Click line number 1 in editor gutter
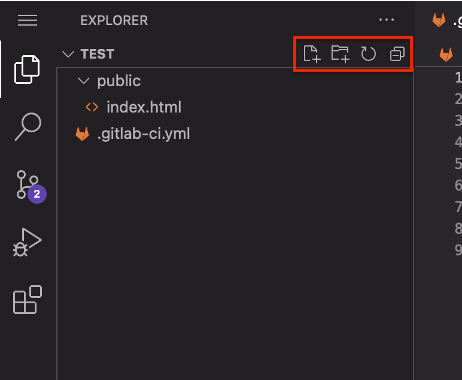This screenshot has width=462, height=380. [x=458, y=78]
